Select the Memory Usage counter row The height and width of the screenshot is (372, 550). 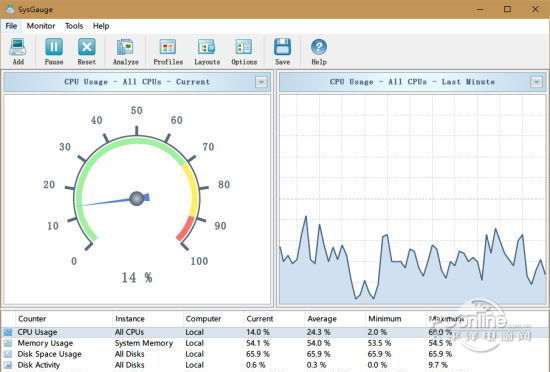[275, 343]
